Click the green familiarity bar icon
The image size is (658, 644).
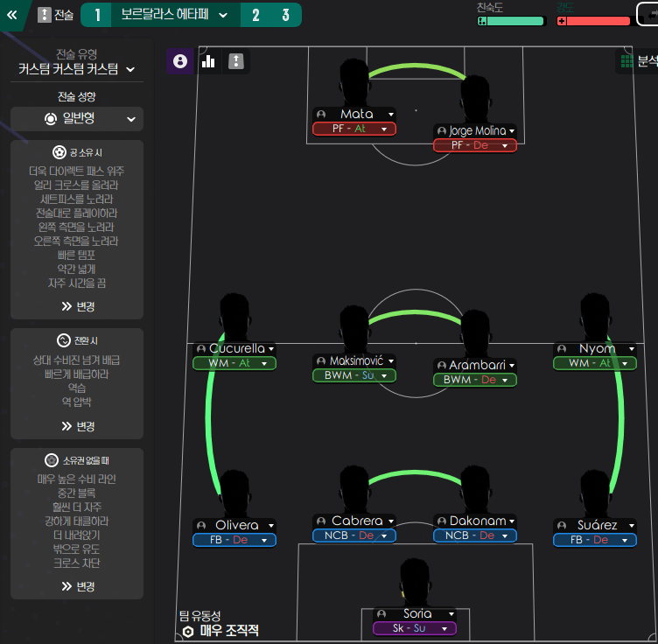[x=482, y=21]
